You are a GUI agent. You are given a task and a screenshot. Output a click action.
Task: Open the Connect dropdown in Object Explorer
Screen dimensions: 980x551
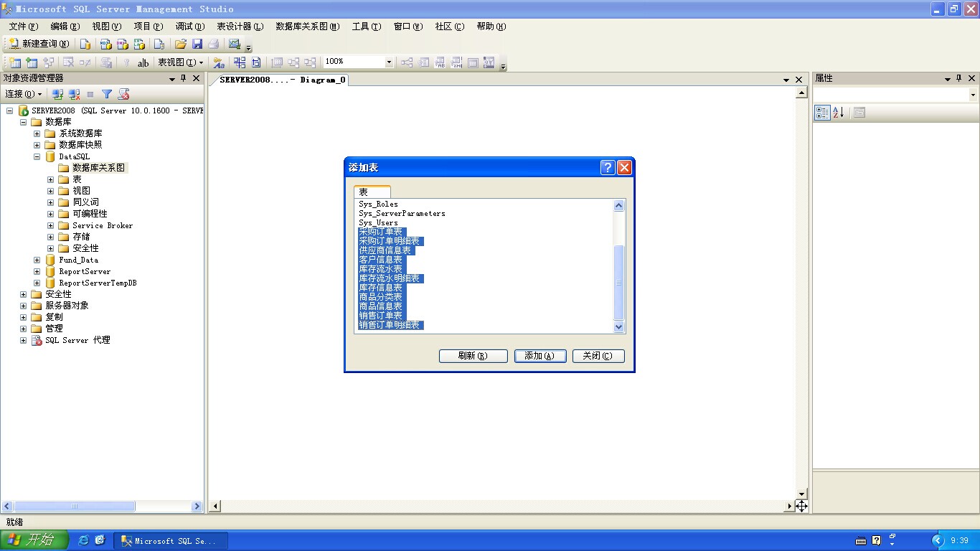tap(24, 94)
